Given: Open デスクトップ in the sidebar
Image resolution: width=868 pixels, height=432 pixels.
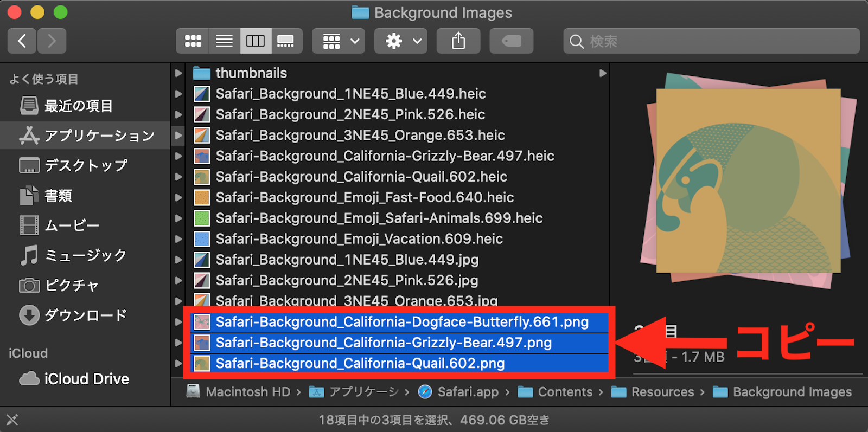Looking at the screenshot, I should point(85,165).
